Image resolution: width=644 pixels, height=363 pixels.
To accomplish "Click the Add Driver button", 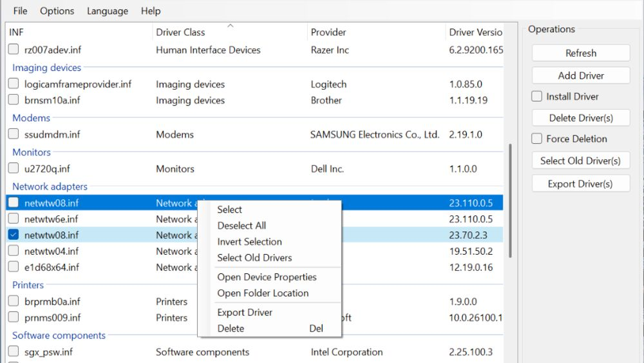I will coord(581,75).
